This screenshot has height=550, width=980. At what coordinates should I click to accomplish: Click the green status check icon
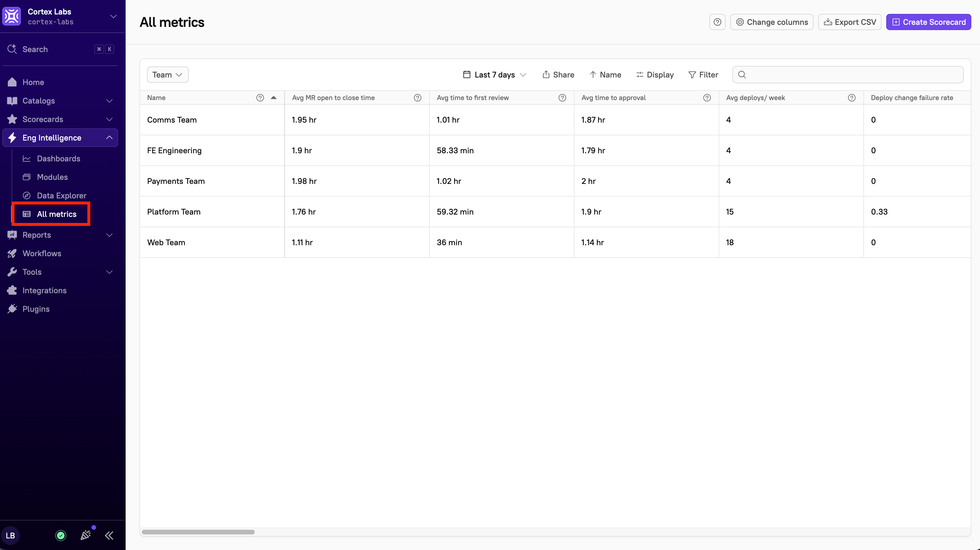click(x=61, y=536)
